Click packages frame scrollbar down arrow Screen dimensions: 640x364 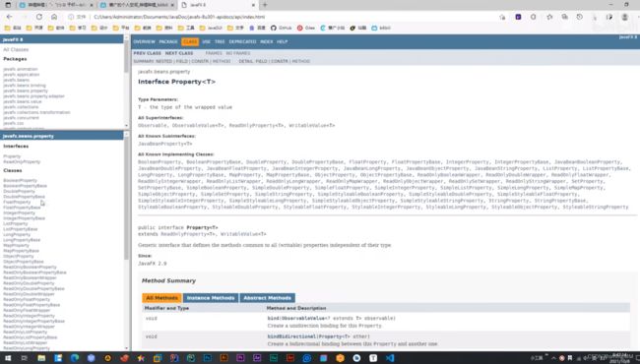pos(126,126)
